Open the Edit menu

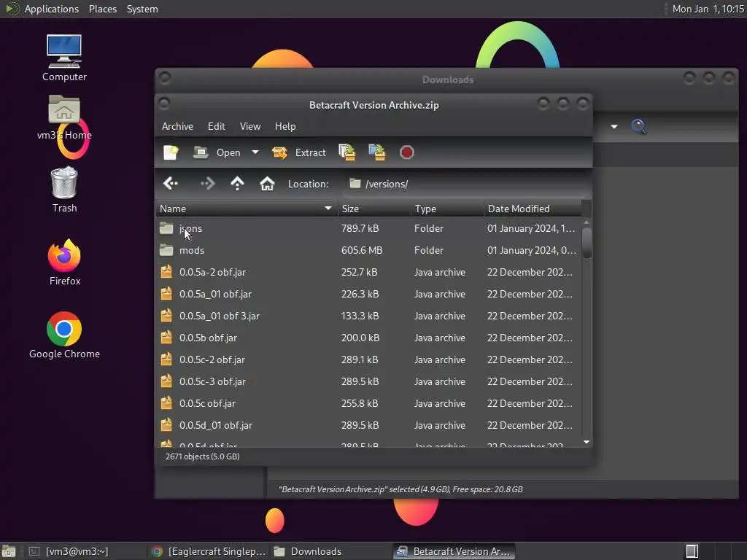pos(216,126)
